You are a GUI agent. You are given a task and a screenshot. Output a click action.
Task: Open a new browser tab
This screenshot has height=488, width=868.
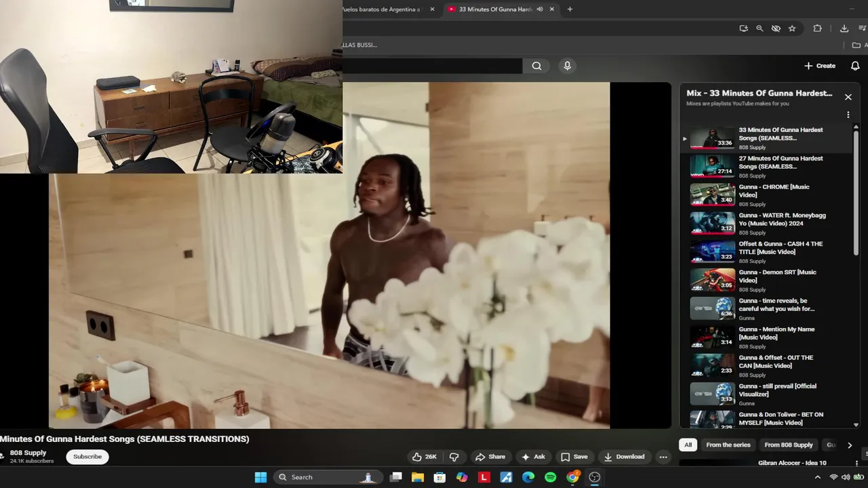570,9
